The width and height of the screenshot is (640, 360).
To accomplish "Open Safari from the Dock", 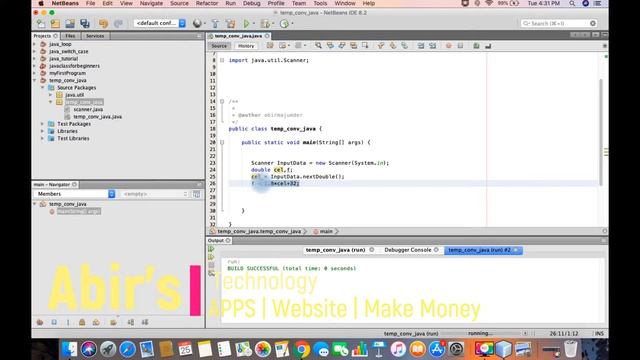I will pos(127,349).
